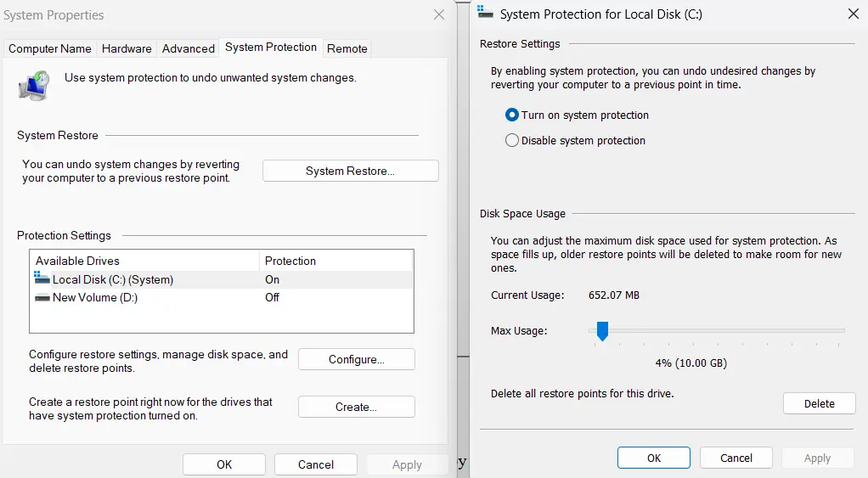Image resolution: width=868 pixels, height=478 pixels.
Task: Select the New Volume (D:) row
Action: click(x=222, y=298)
